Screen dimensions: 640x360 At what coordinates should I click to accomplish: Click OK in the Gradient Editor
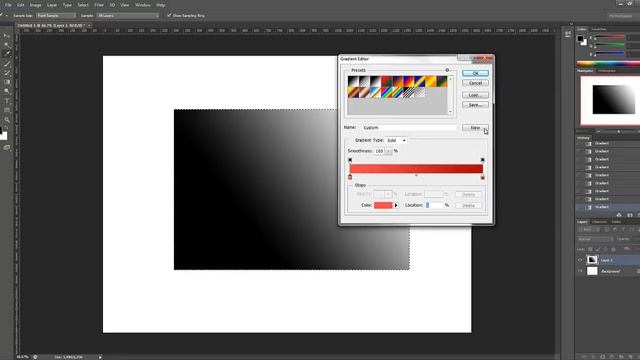[x=475, y=73]
